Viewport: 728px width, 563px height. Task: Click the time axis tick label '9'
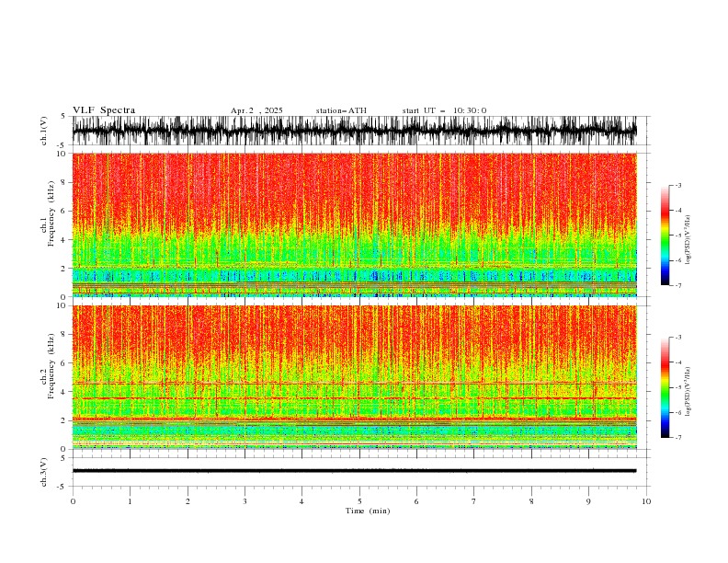click(588, 501)
